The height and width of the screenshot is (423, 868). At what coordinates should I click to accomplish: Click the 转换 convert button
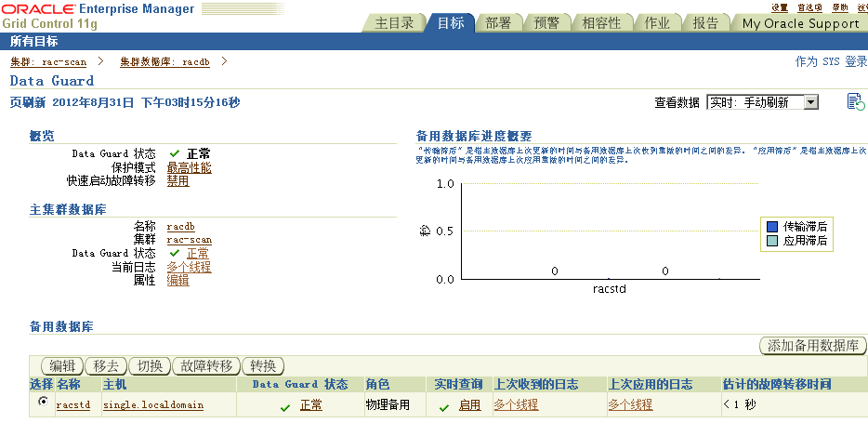coord(263,366)
